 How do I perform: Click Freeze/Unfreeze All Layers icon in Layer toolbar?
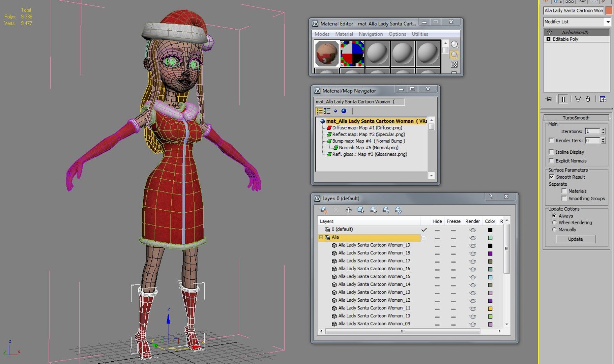point(398,210)
